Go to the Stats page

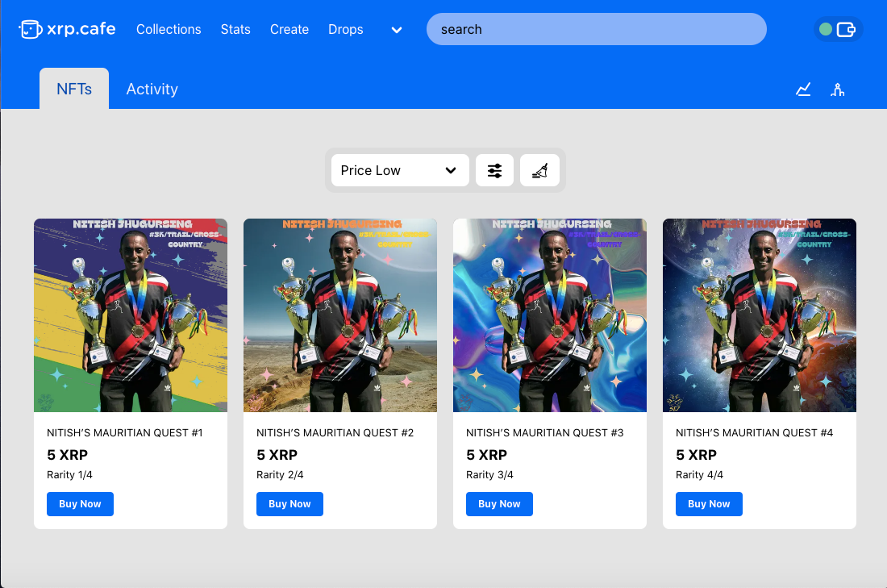click(x=235, y=29)
